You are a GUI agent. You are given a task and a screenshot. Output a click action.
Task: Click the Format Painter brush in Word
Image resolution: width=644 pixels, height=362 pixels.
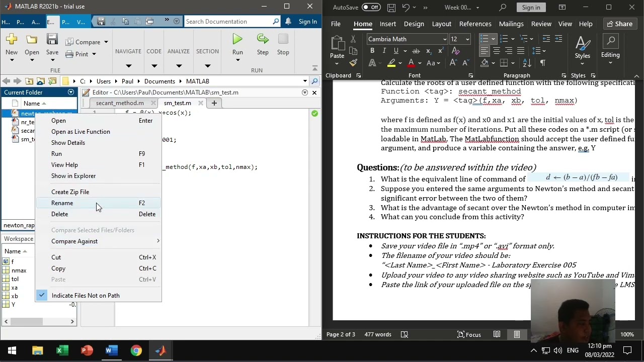coord(353,63)
